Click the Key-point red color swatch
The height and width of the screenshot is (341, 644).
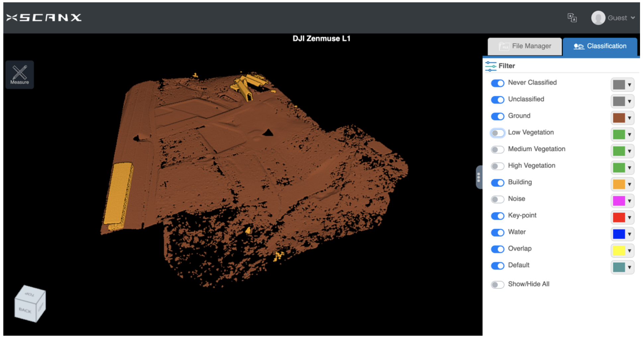pos(619,218)
